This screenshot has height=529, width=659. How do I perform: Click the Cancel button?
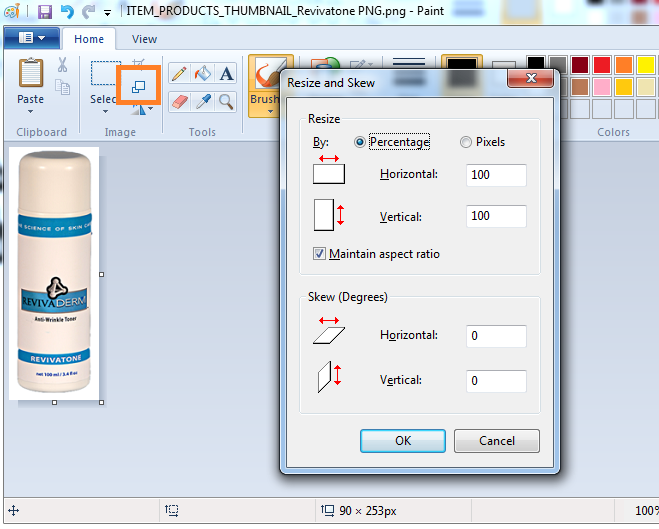pyautogui.click(x=497, y=441)
